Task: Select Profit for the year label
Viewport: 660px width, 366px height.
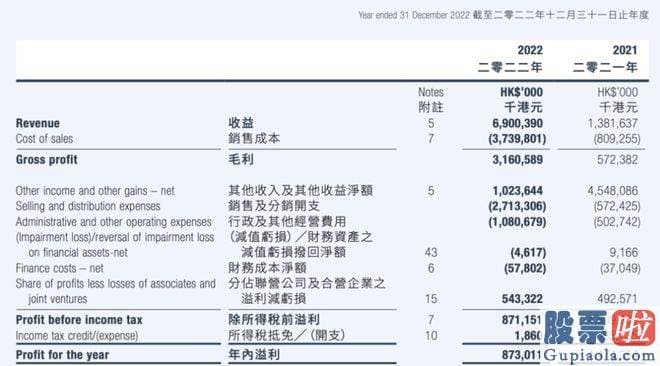Action: (62, 355)
